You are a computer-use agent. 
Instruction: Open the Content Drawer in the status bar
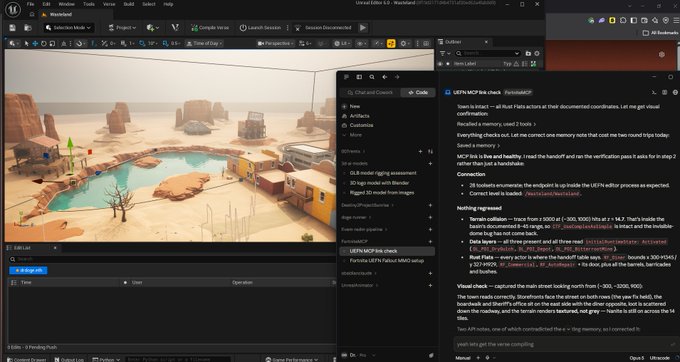pyautogui.click(x=27, y=359)
